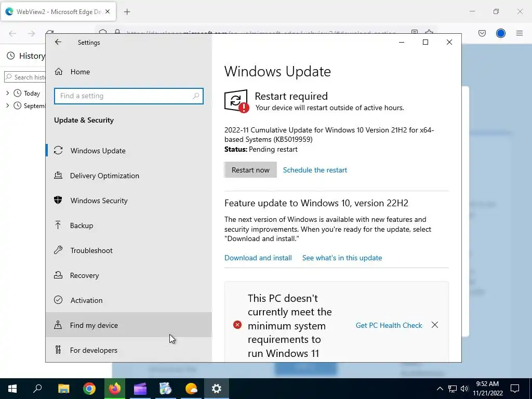
Task: Click Schedule the restart link
Action: pos(315,170)
